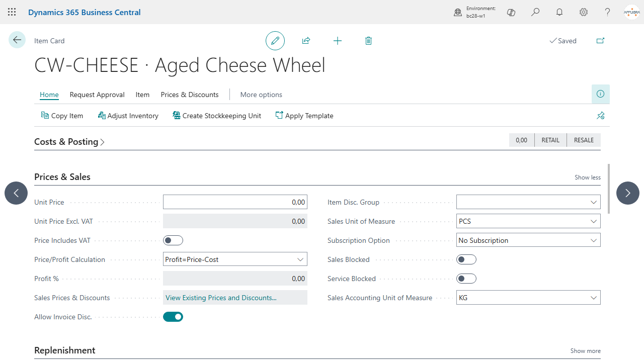The width and height of the screenshot is (644, 362).
Task: Click the RETAIL summary value
Action: 550,140
